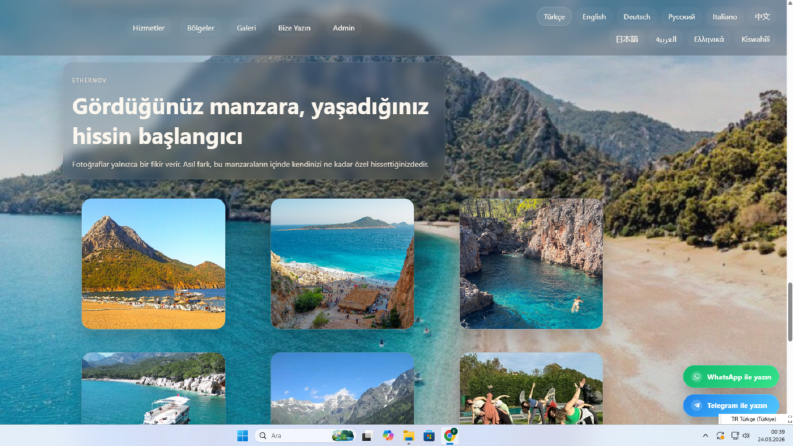Click the taskbar Ara search box
The image size is (793, 446).
point(305,435)
